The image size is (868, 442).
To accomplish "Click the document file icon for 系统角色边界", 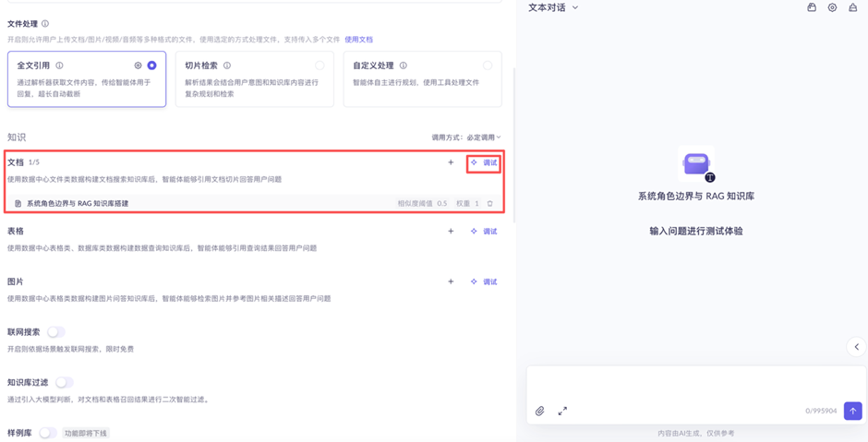I will pos(18,204).
